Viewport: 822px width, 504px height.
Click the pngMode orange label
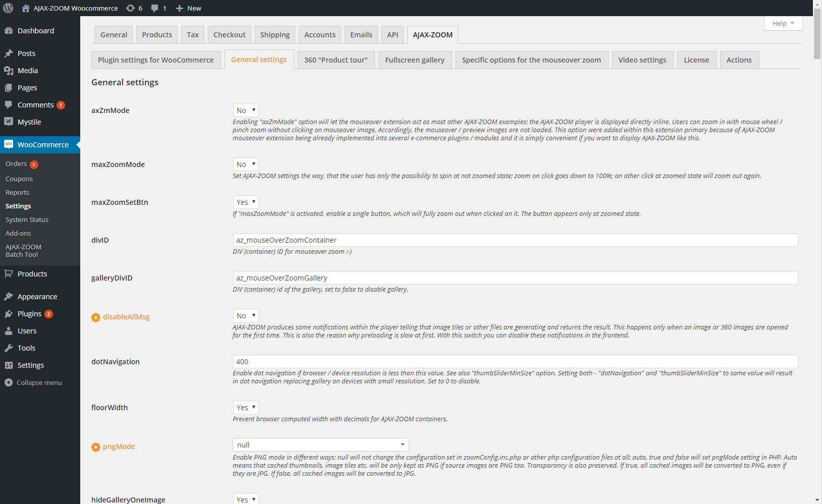pyautogui.click(x=119, y=446)
